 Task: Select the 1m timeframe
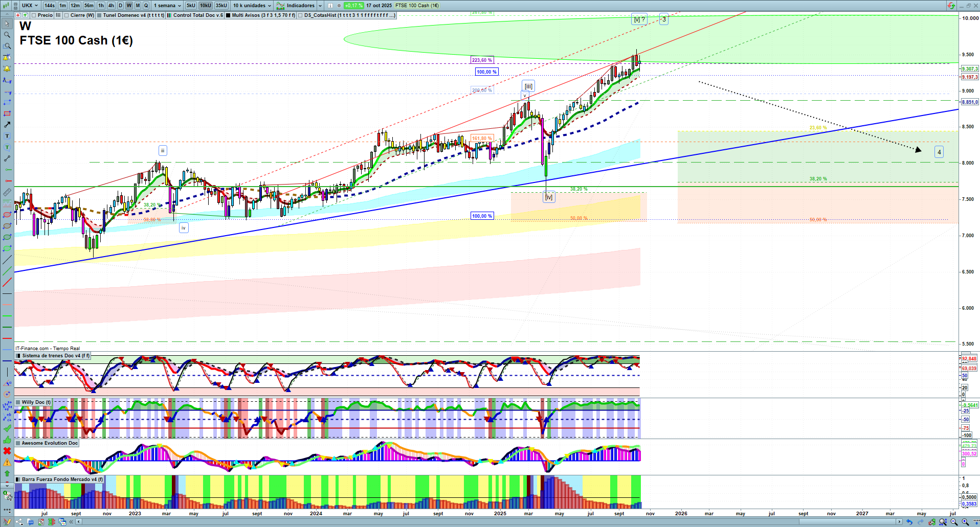(x=62, y=6)
